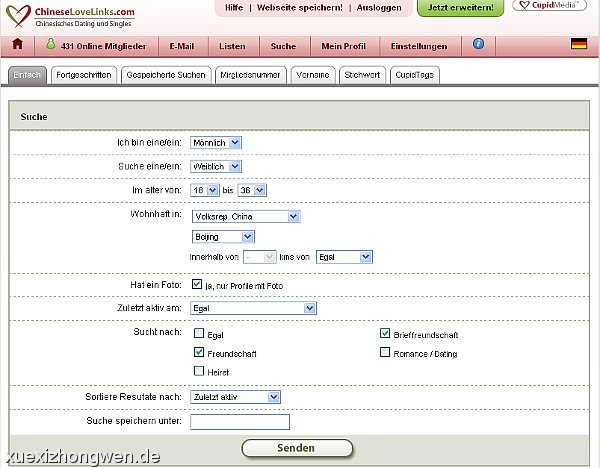The width and height of the screenshot is (600, 468).
Task: Check the Heirat option
Action: pos(199,371)
